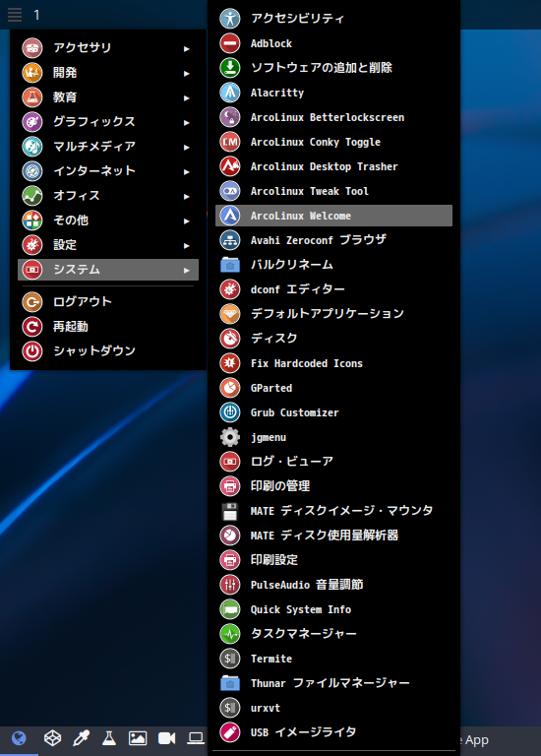
Task: Click the アクセシビリティ accessibility icon
Action: (x=230, y=19)
